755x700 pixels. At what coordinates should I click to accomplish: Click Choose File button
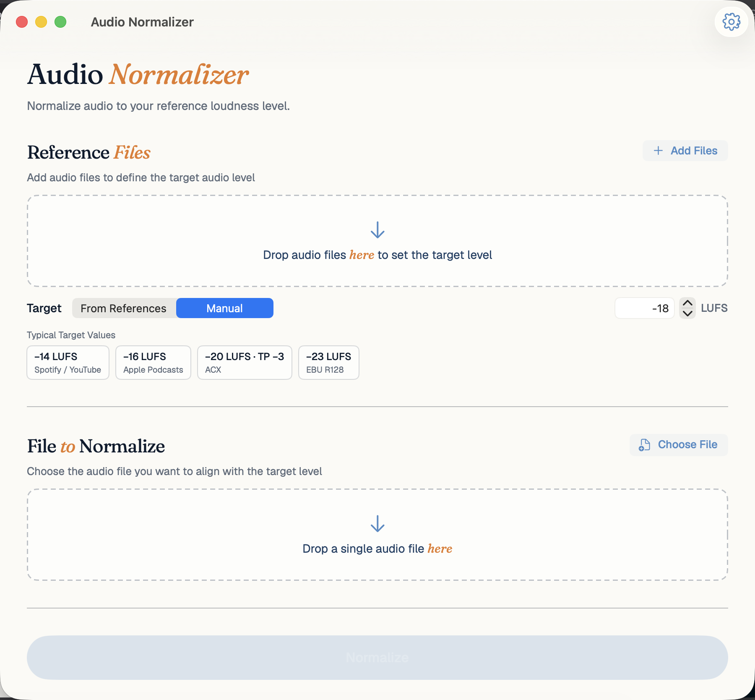pos(679,444)
